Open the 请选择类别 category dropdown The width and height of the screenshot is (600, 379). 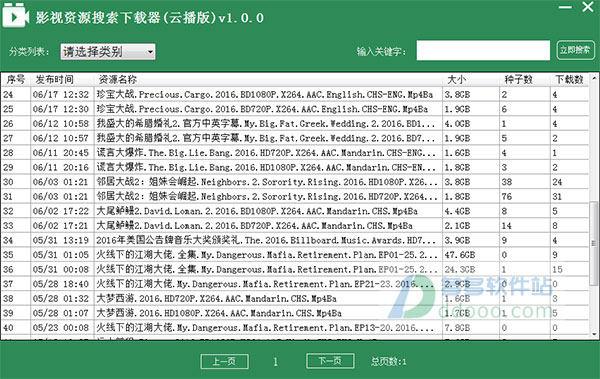tap(108, 52)
